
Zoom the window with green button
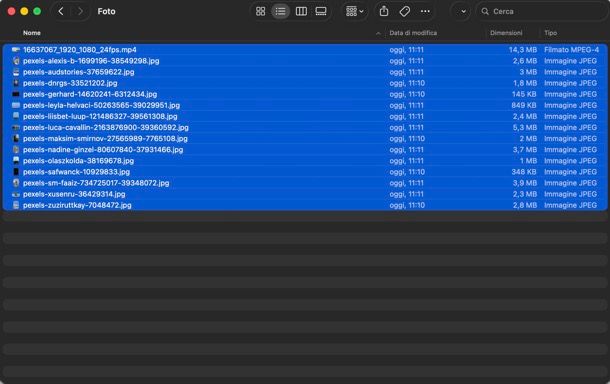37,11
